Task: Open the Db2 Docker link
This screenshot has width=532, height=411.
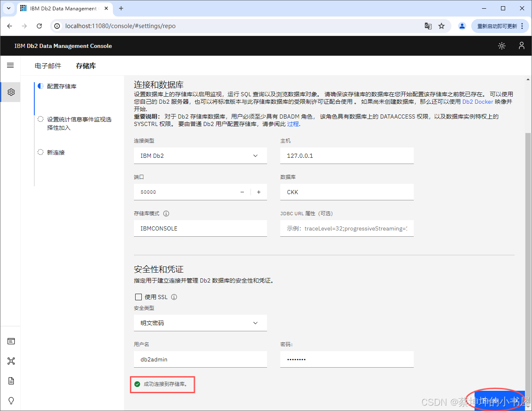Action: click(477, 101)
